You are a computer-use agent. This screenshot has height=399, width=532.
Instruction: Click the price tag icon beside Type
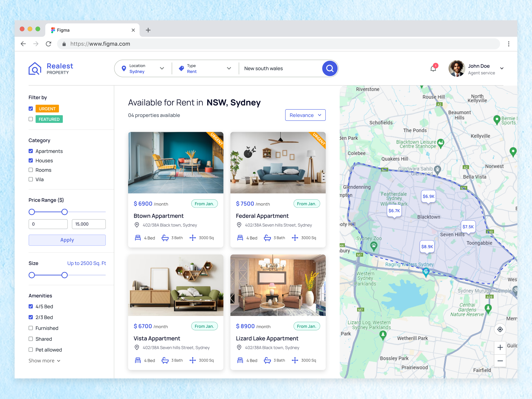(x=182, y=69)
